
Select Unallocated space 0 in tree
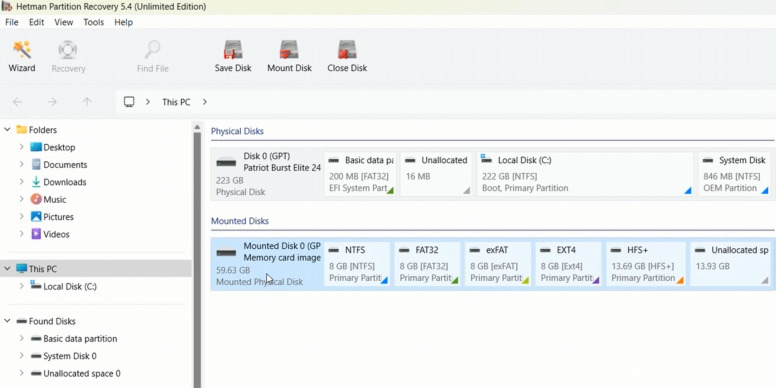pyautogui.click(x=75, y=374)
